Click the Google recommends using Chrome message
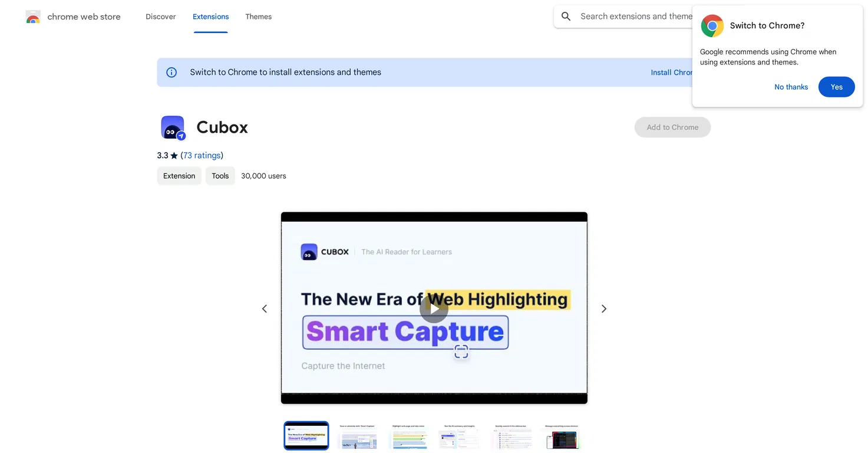This screenshot has width=868, height=453. [x=768, y=57]
